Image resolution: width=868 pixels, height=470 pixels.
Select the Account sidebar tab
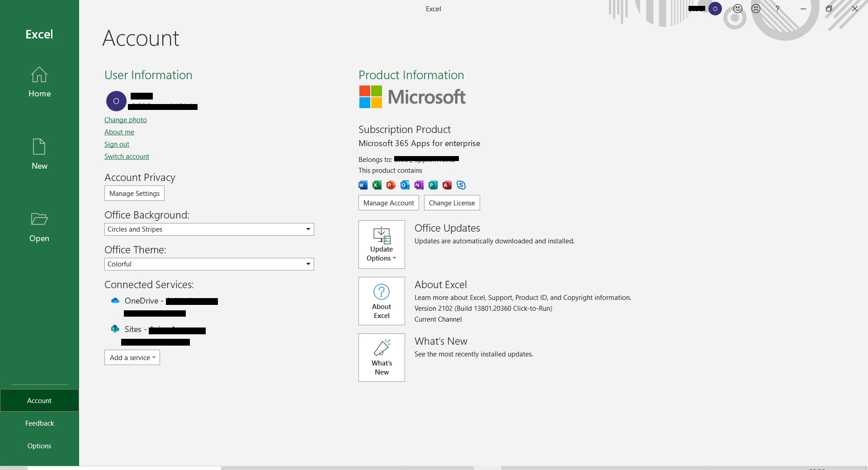pyautogui.click(x=39, y=400)
